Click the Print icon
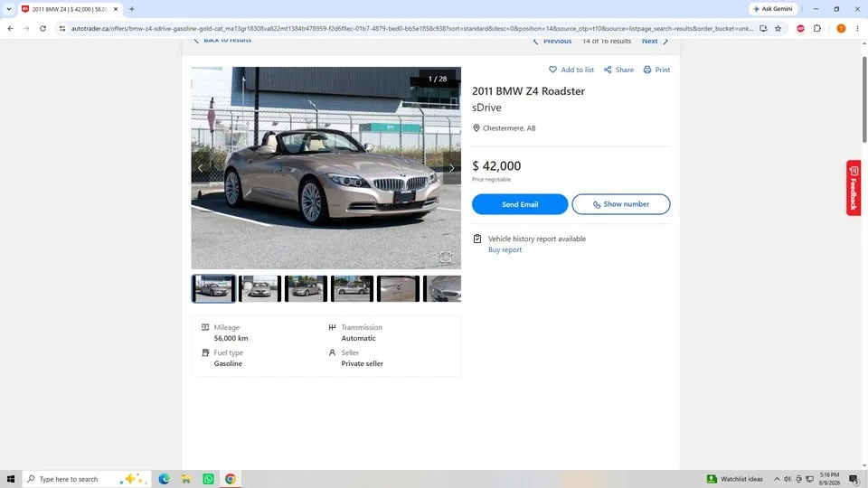868x488 pixels. (x=647, y=70)
